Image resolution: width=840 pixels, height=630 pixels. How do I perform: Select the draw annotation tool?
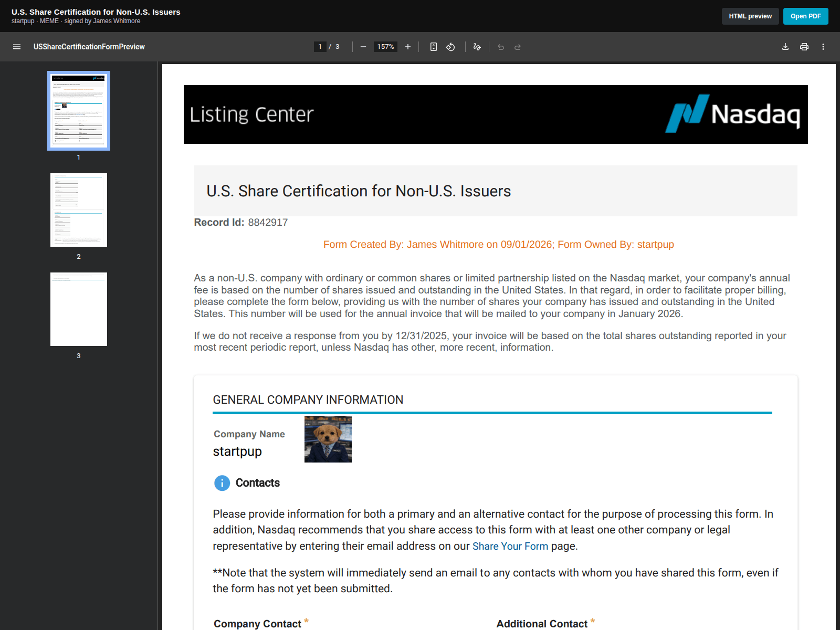tap(477, 47)
